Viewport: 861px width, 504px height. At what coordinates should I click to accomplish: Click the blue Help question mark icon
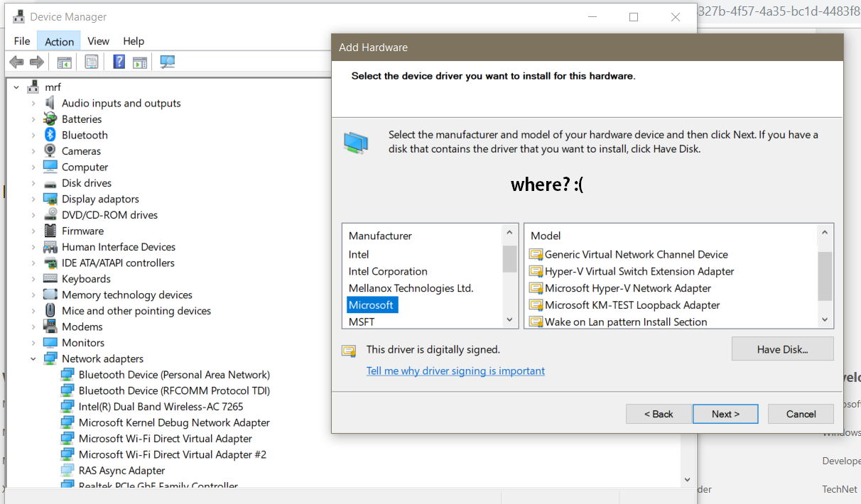(119, 62)
